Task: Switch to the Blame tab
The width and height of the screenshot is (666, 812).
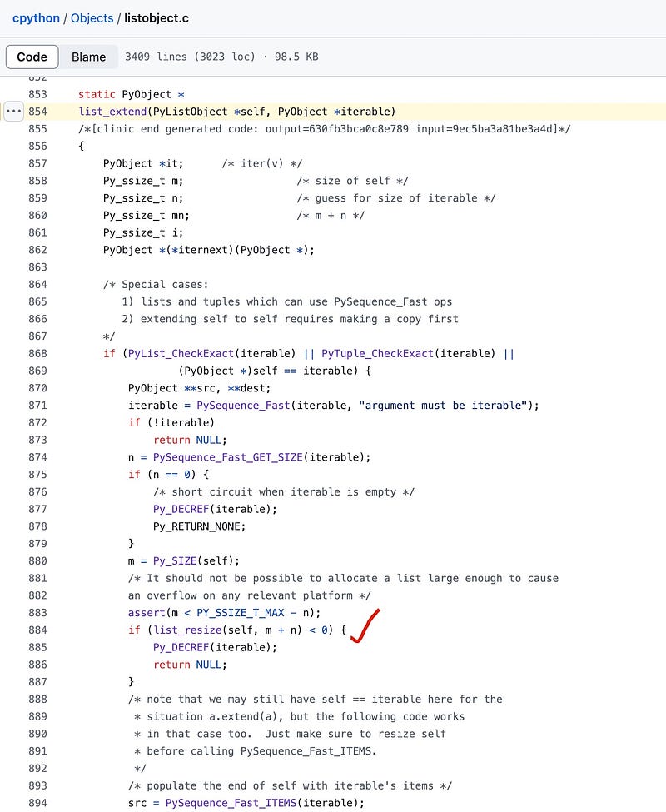Action: point(88,57)
